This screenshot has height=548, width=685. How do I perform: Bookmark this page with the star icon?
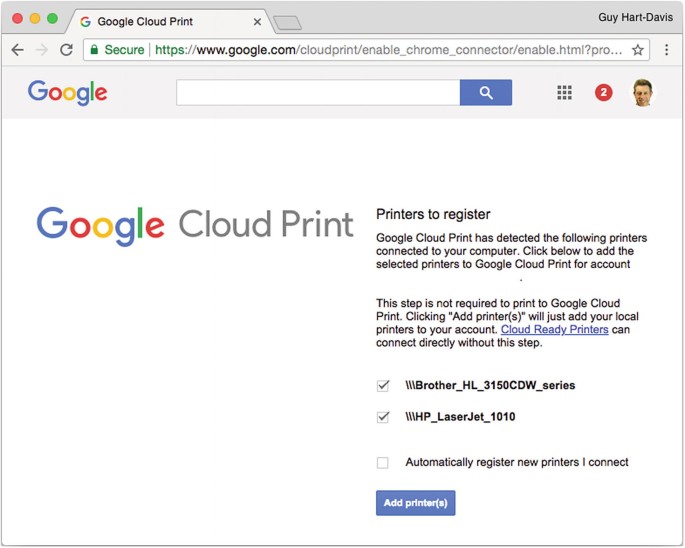[x=637, y=49]
